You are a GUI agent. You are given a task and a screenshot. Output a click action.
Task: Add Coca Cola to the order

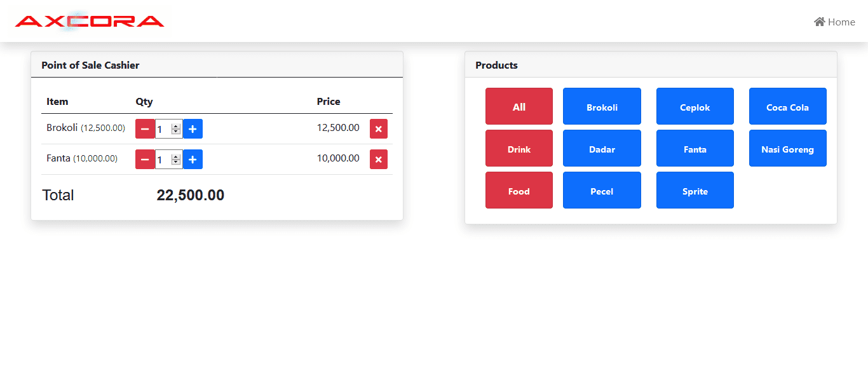pos(787,106)
